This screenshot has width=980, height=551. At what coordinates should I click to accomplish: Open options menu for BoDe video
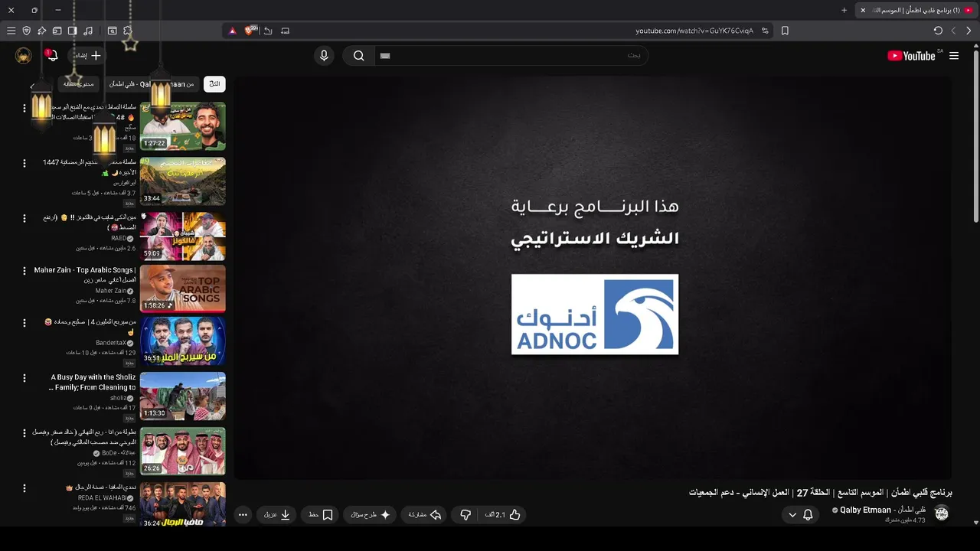(x=24, y=432)
